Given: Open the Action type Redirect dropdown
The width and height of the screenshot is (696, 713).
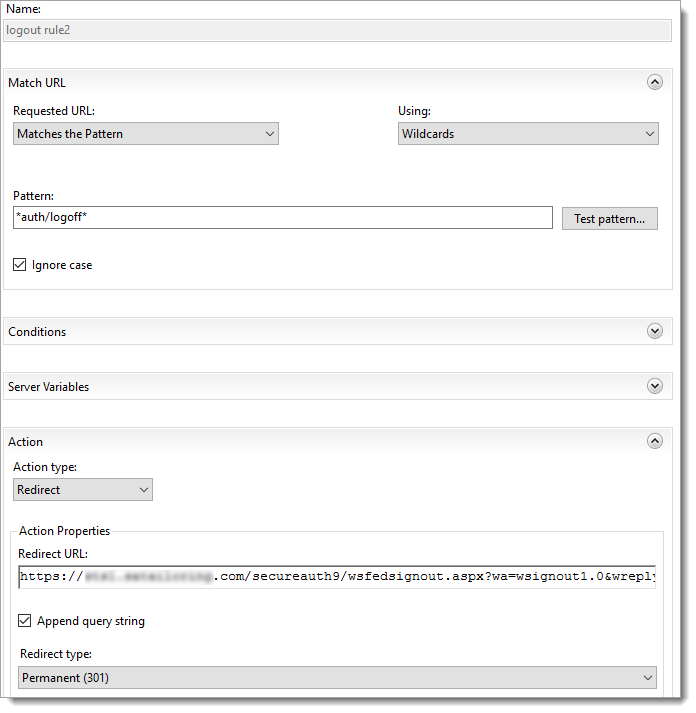Looking at the screenshot, I should pyautogui.click(x=83, y=490).
